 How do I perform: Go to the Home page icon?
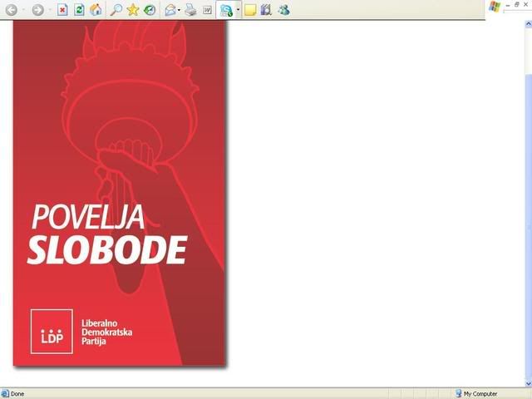point(96,10)
